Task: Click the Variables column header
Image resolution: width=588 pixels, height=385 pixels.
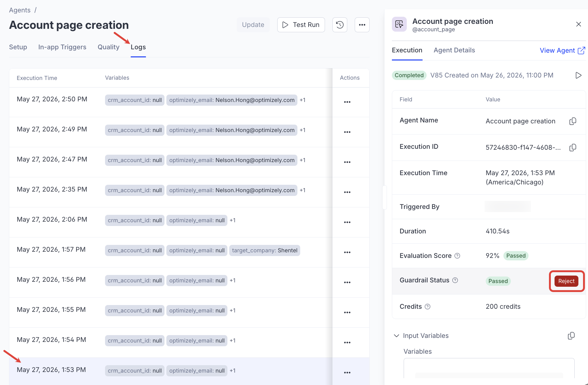Action: 117,78
